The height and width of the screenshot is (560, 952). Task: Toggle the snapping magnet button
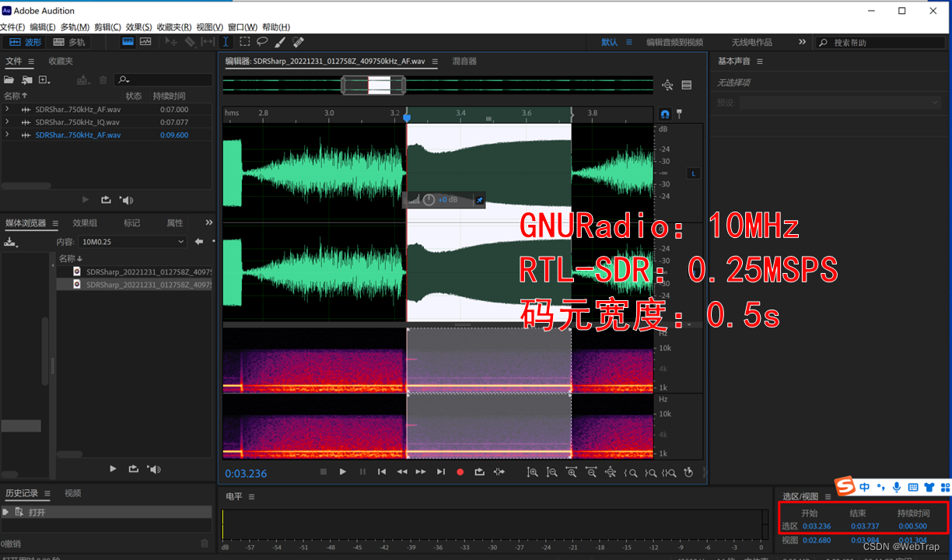point(665,114)
